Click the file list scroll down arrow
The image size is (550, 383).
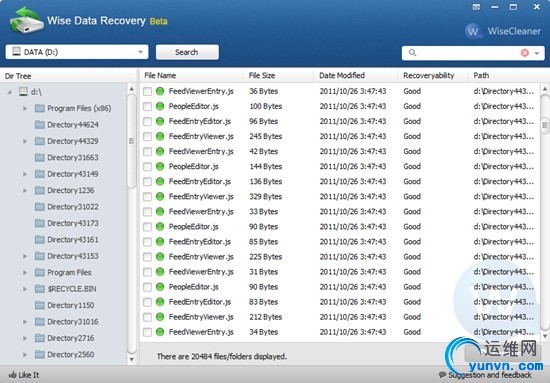tap(545, 336)
